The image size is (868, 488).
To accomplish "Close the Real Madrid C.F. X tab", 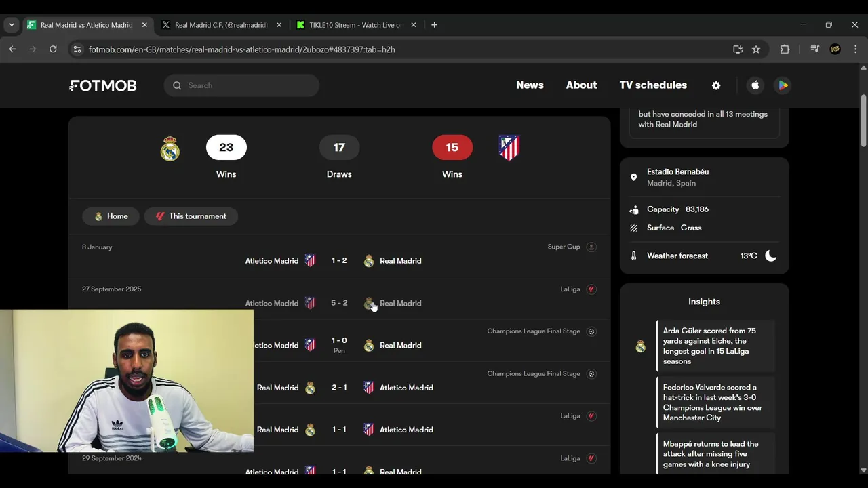I will coord(279,25).
